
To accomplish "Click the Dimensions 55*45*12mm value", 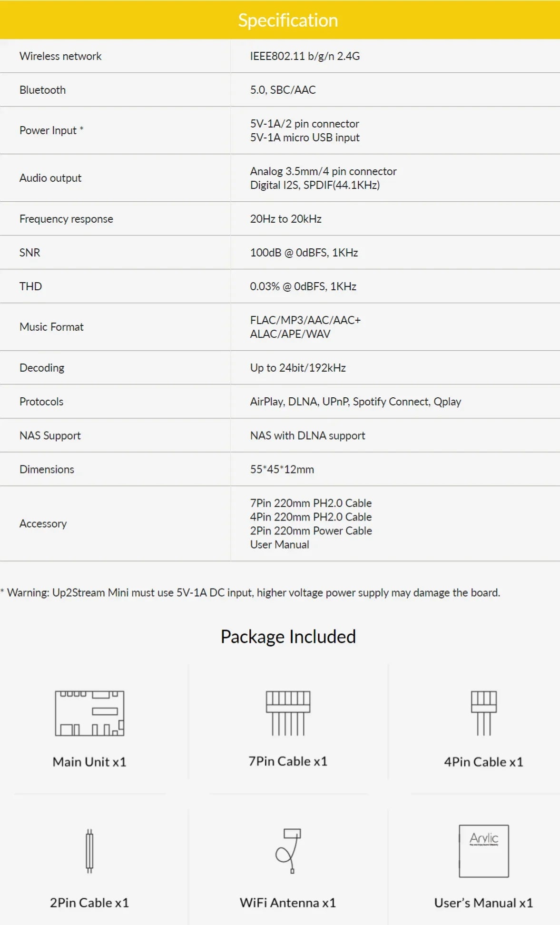I will point(282,469).
